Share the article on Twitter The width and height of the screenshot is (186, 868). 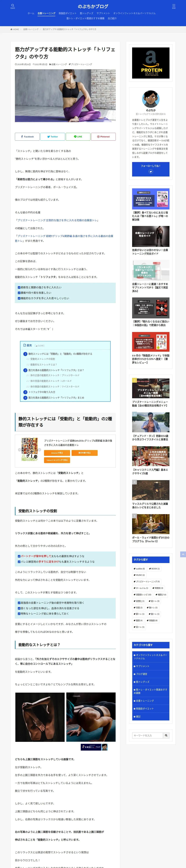click(x=53, y=136)
